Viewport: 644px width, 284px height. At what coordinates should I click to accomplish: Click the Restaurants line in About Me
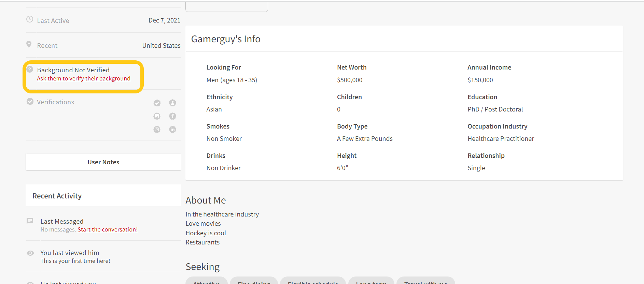tap(202, 242)
